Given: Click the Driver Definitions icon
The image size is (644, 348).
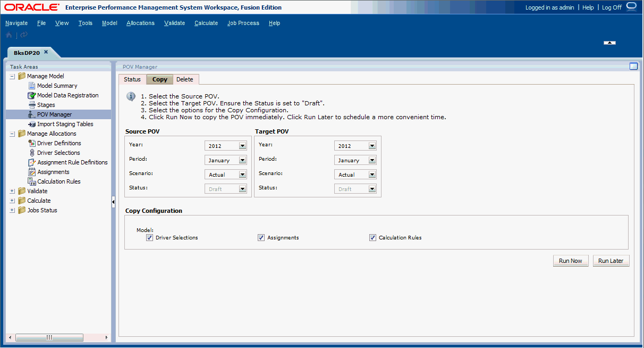Looking at the screenshot, I should [x=32, y=143].
